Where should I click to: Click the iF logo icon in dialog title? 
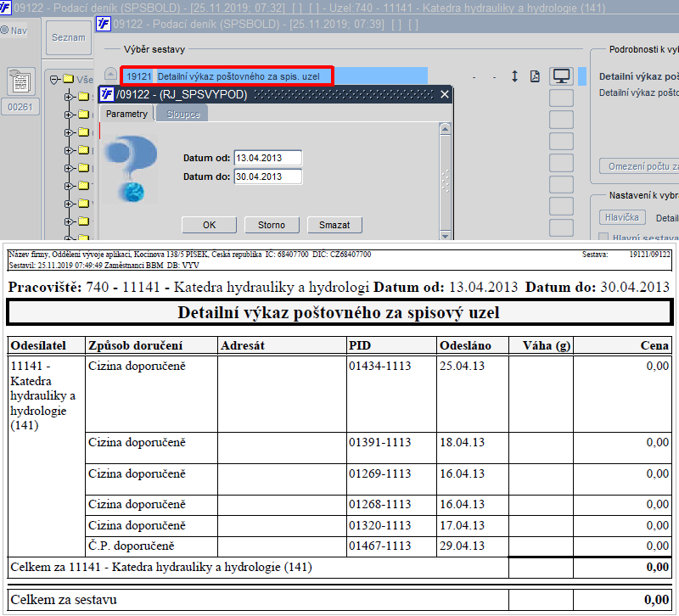(x=107, y=93)
